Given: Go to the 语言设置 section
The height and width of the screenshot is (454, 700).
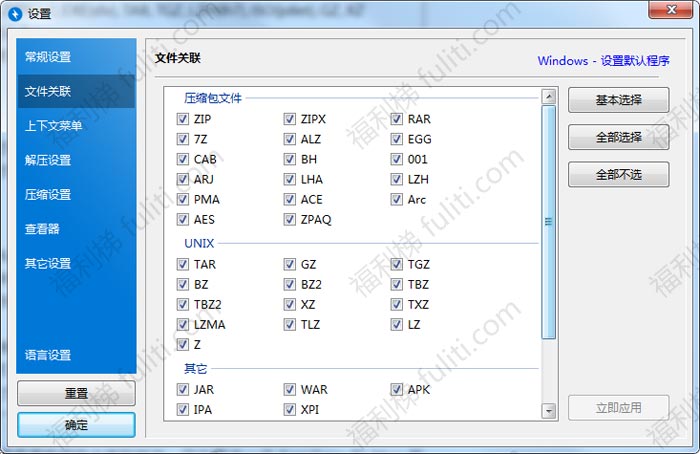Looking at the screenshot, I should click(48, 355).
